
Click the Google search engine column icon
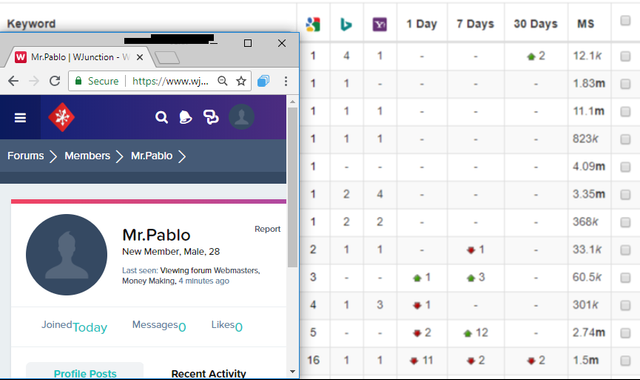[x=313, y=24]
